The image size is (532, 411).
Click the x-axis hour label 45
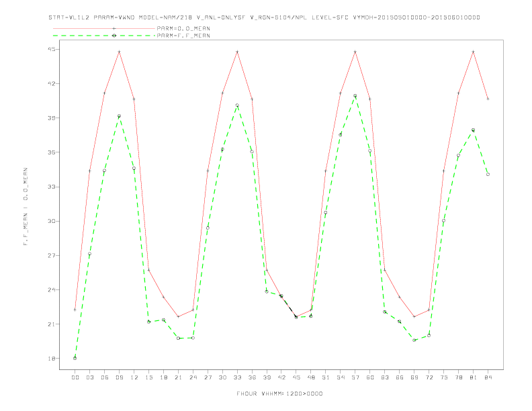tap(296, 377)
